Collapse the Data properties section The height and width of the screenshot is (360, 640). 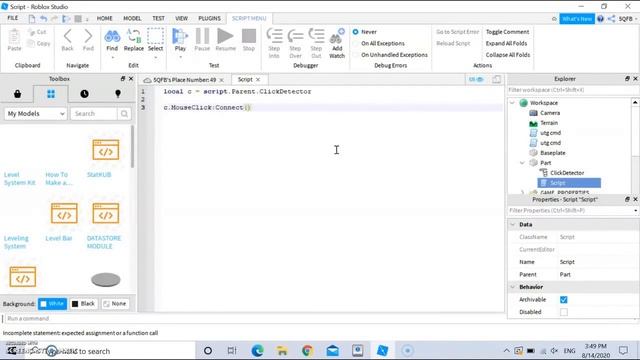513,224
